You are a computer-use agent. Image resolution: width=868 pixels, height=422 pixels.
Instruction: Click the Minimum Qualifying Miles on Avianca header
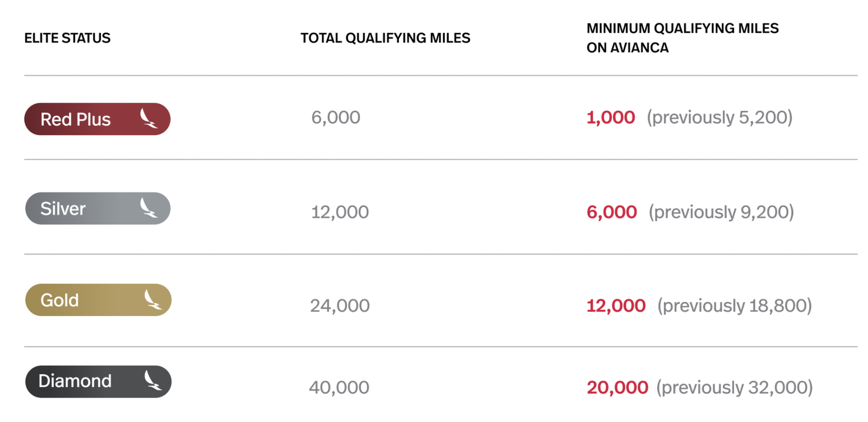tap(682, 38)
